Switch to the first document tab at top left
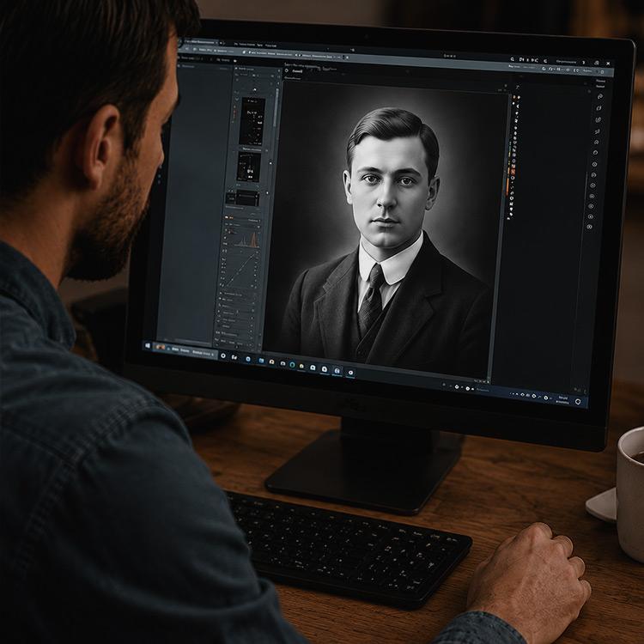Screen dimensions: 644x644 click(199, 42)
